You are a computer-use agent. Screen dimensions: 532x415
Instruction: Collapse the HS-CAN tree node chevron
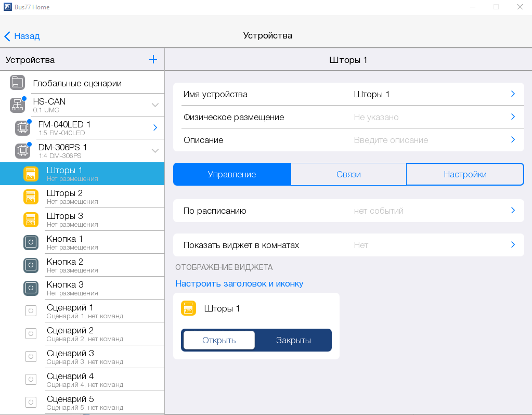pos(155,105)
